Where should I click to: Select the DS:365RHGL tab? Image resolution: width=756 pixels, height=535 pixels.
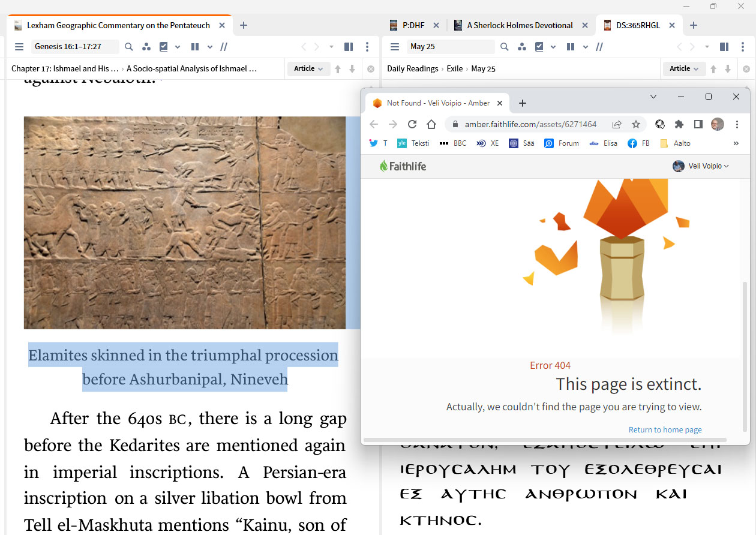[x=638, y=25]
